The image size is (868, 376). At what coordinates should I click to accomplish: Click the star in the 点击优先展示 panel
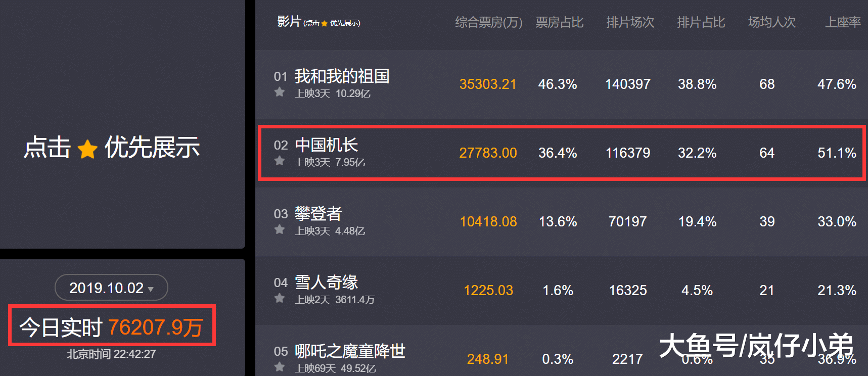(x=87, y=148)
